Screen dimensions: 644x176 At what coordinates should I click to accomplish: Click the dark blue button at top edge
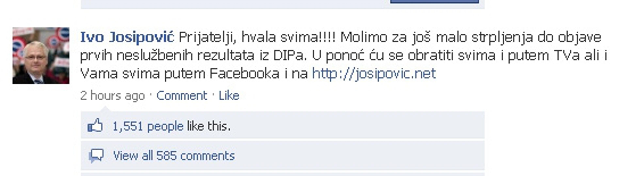click(x=435, y=1)
